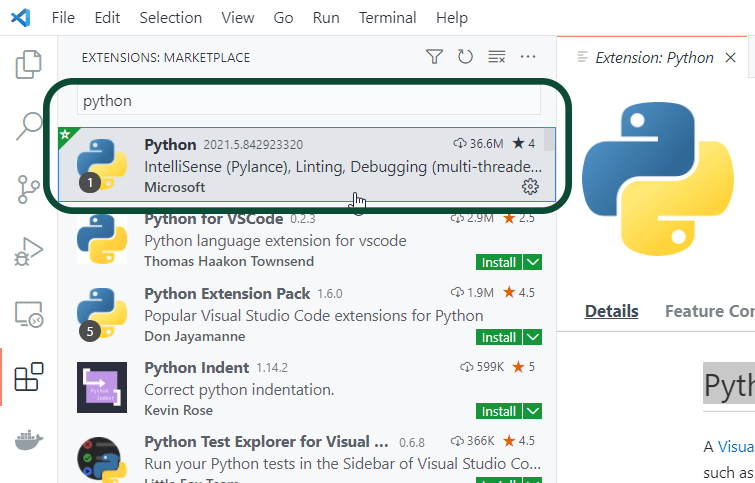
Task: Install Python for VSCode extension
Action: (498, 262)
